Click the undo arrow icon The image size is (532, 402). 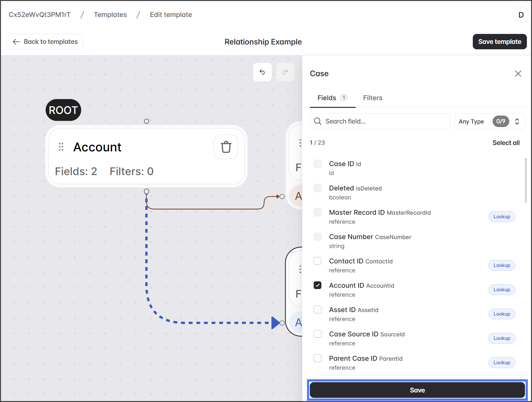pyautogui.click(x=262, y=72)
